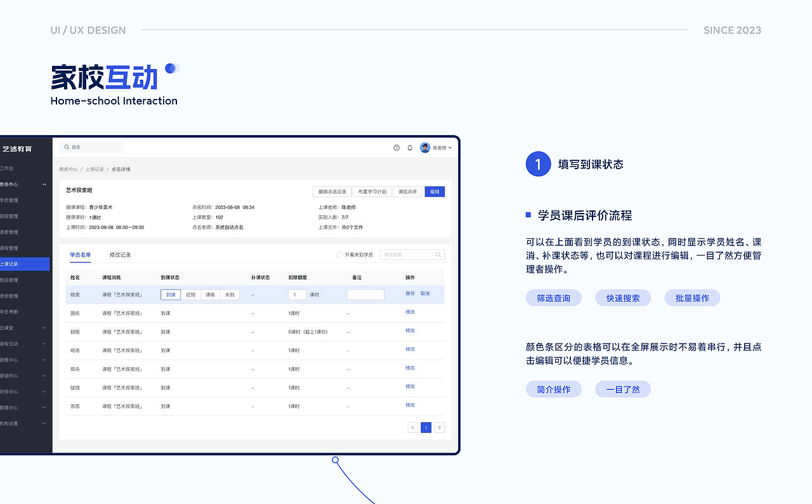The width and height of the screenshot is (812, 504).
Task: Click the 课后点评 button
Action: 407,191
